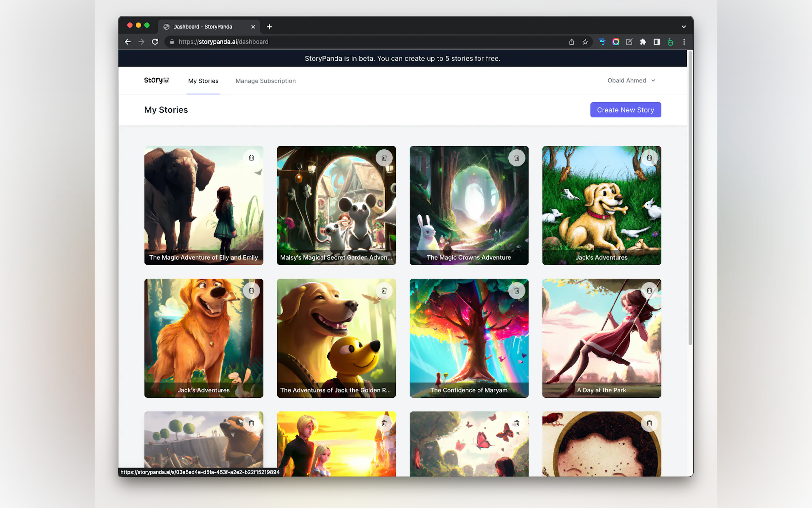
Task: Expand Obaid Ahmed account dropdown
Action: [x=631, y=80]
